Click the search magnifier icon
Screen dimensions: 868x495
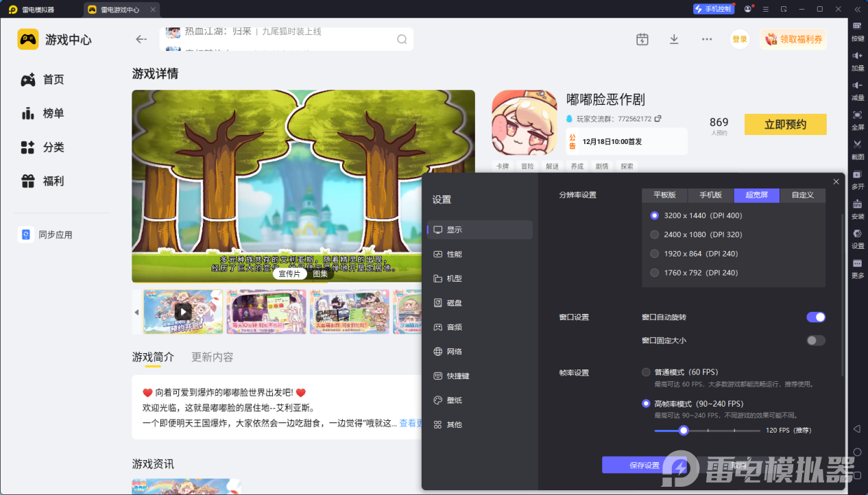point(402,39)
